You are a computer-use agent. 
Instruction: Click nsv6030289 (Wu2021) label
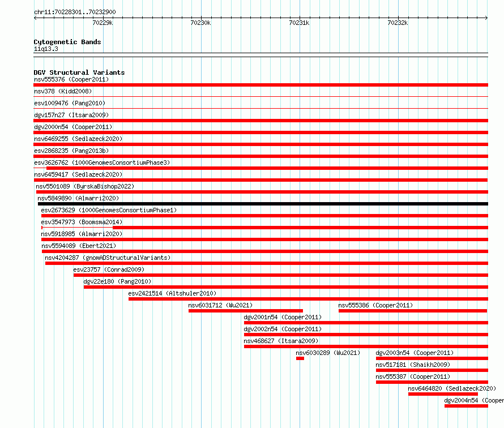click(x=328, y=353)
